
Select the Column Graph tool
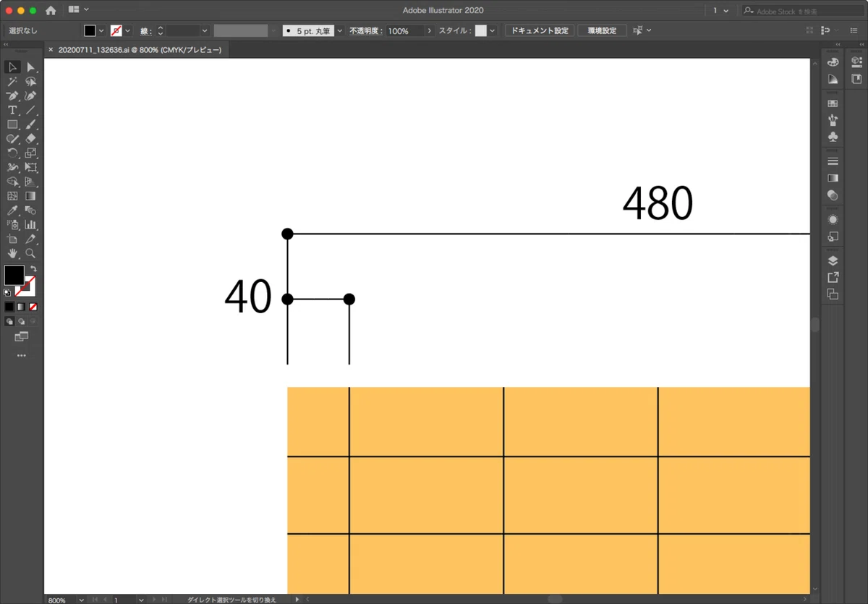point(30,225)
